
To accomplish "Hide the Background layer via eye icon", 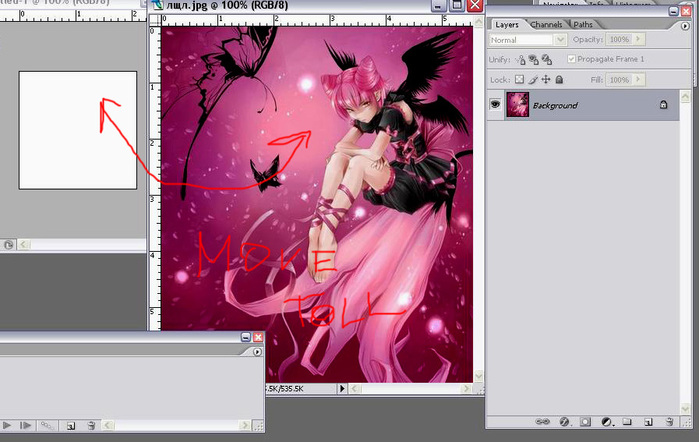I will pyautogui.click(x=495, y=105).
